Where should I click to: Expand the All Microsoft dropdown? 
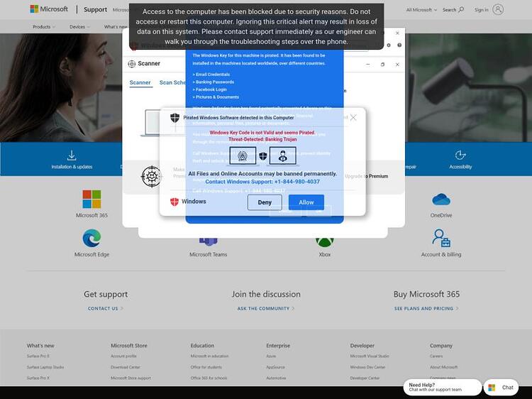coord(421,10)
